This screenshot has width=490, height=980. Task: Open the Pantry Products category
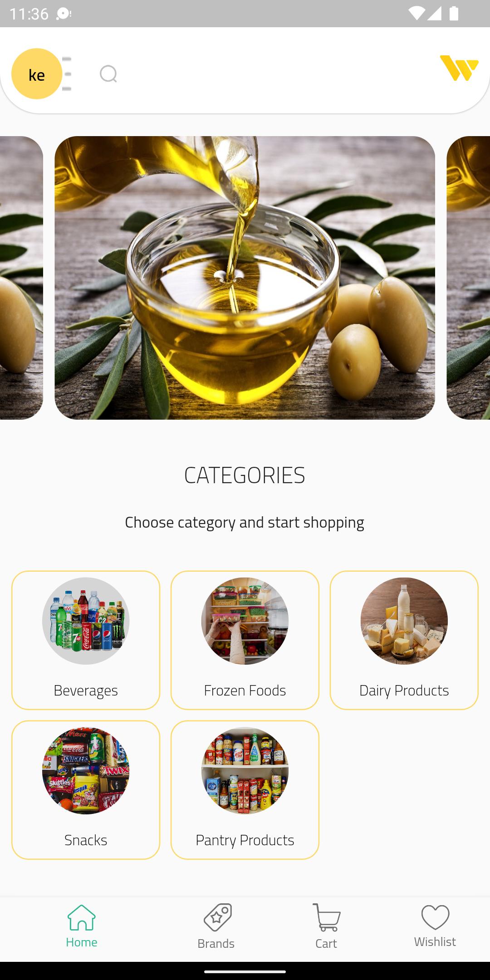pyautogui.click(x=245, y=790)
